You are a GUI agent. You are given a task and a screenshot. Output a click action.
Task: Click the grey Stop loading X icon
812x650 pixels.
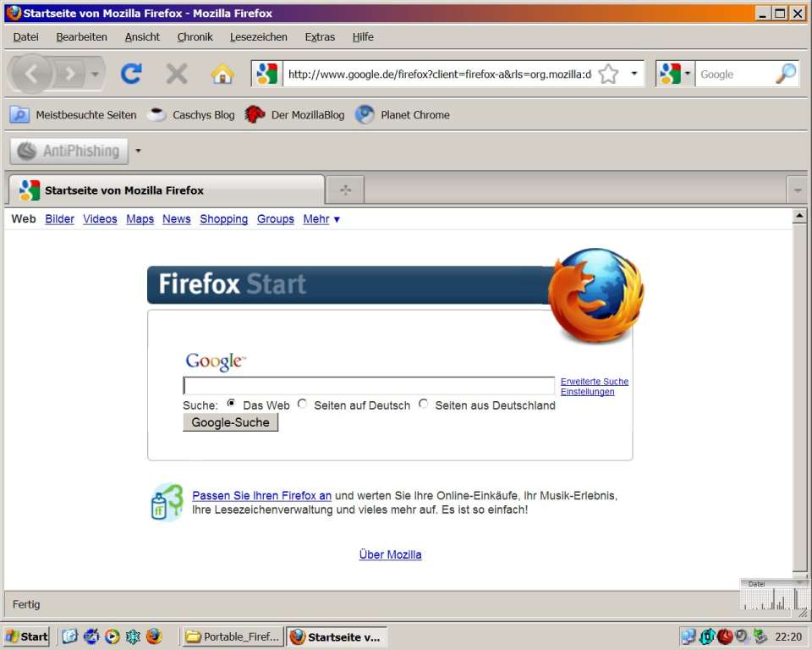point(177,74)
